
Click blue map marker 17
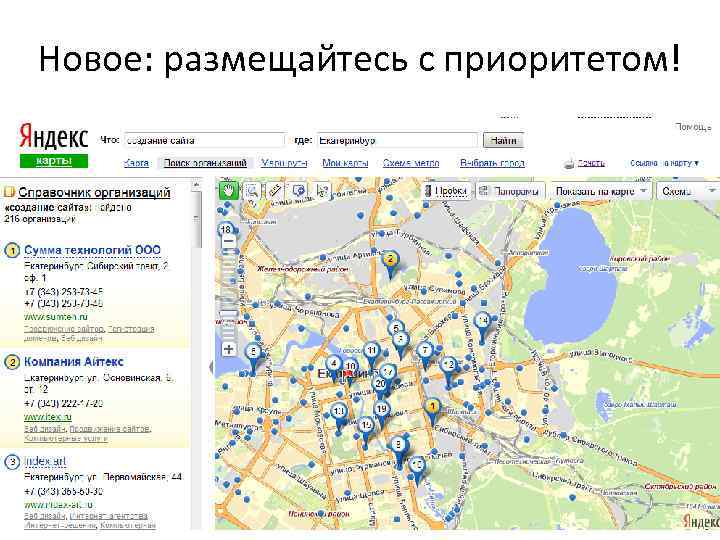tap(388, 371)
